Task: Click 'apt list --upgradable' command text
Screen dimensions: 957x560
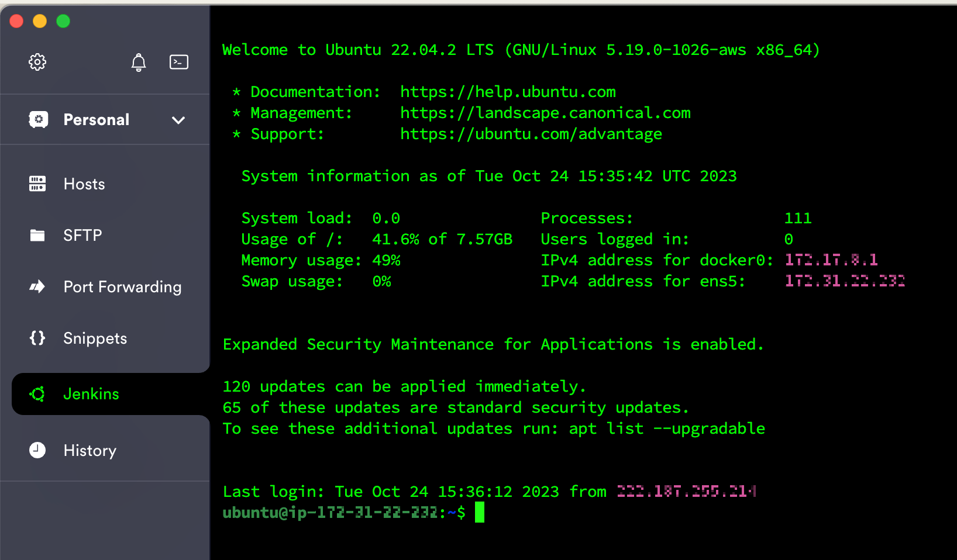Action: pos(667,428)
